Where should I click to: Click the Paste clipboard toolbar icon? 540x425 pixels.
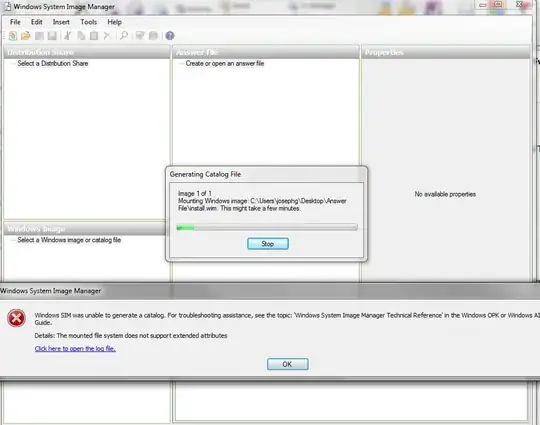click(x=94, y=36)
